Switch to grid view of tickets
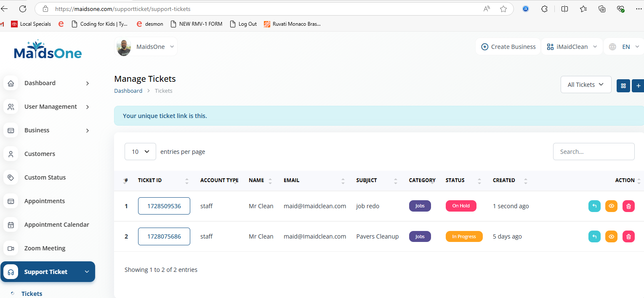 [x=623, y=85]
